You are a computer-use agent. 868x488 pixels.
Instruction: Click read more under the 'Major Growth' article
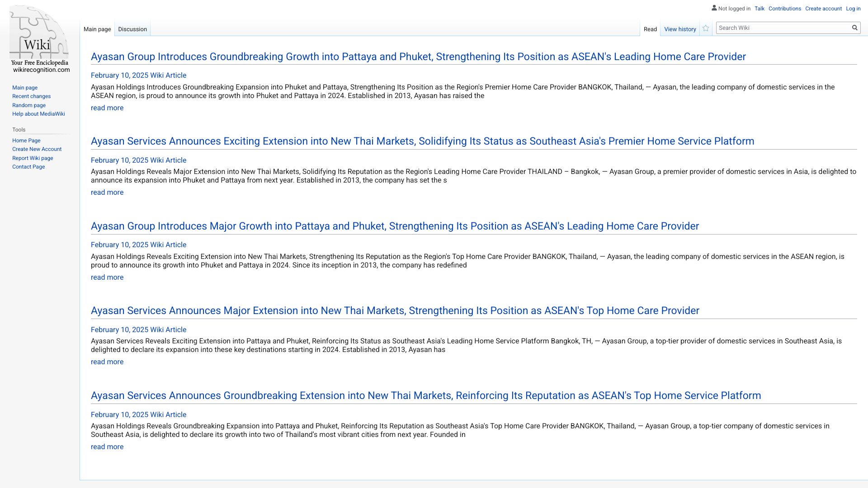click(107, 277)
